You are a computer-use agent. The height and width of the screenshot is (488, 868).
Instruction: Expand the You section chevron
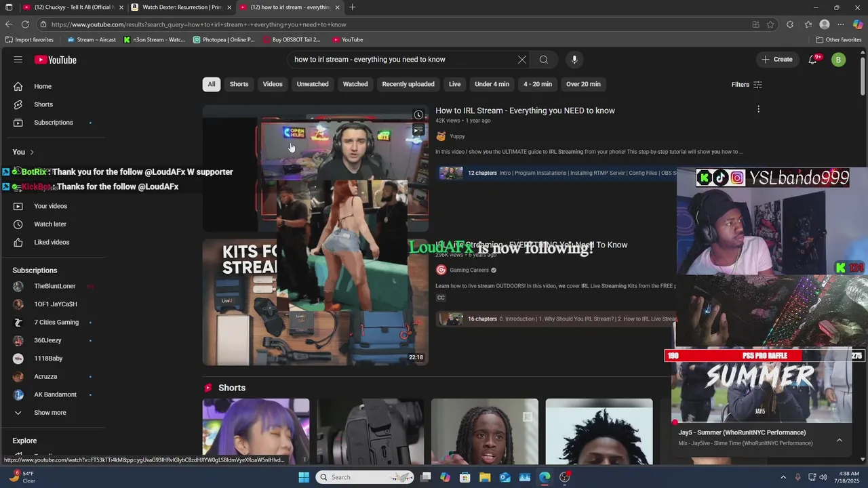pyautogui.click(x=32, y=152)
